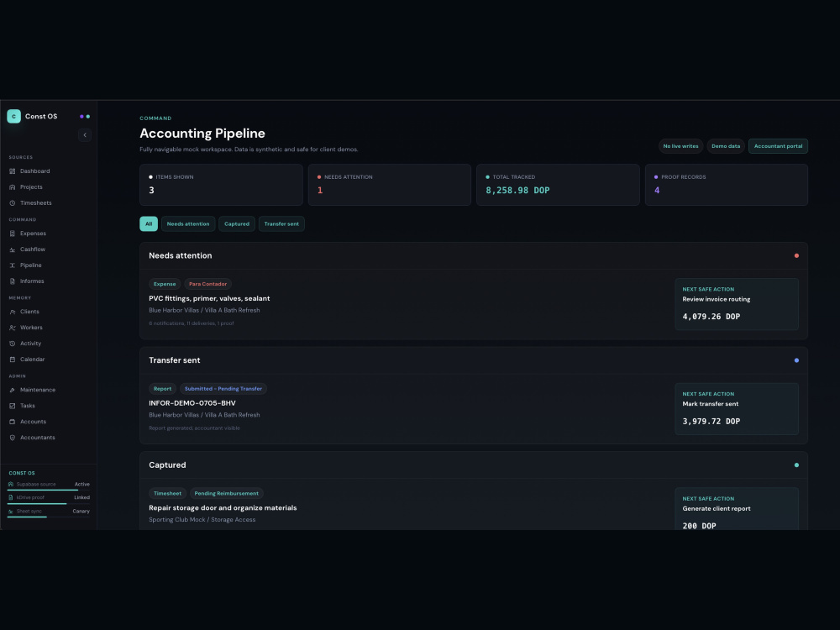Viewport: 840px width, 630px height.
Task: Click the Report tag on INFOR-DEMO item
Action: click(x=162, y=389)
